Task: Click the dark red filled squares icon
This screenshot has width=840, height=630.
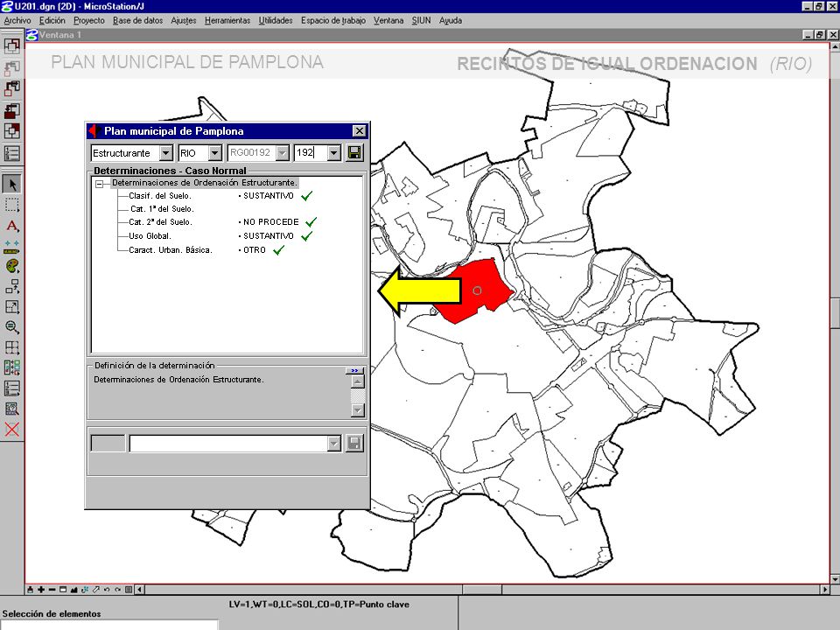Action: [11, 110]
